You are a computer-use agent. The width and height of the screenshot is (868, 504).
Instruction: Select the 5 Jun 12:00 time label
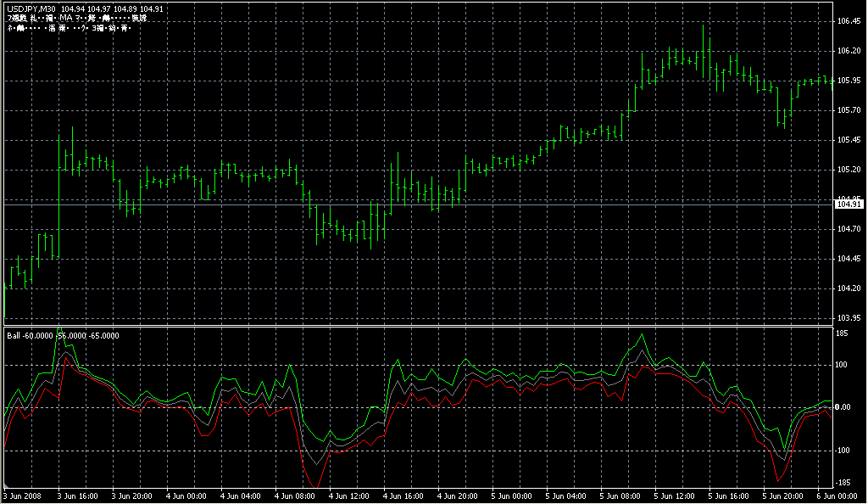[x=674, y=496]
